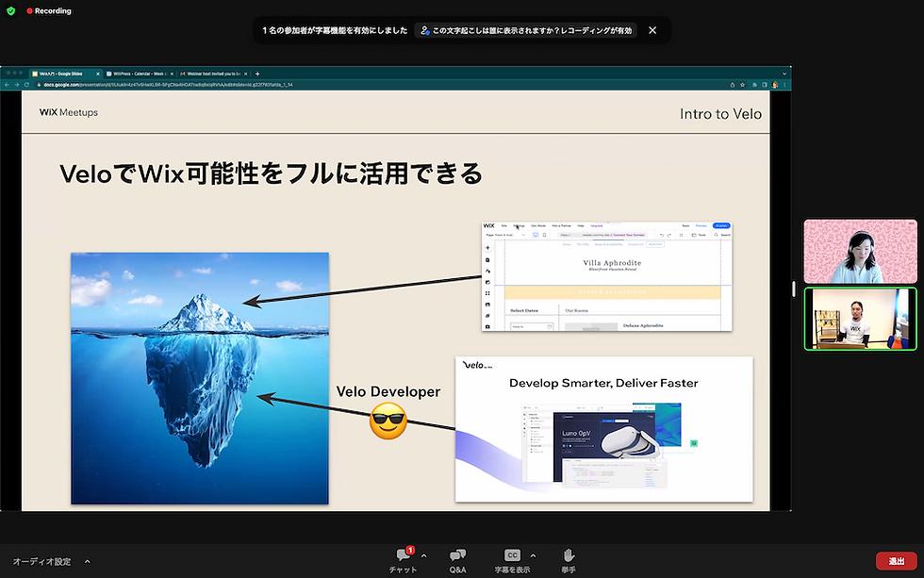Click the mobile view icon in Wix editor image

coord(544,235)
